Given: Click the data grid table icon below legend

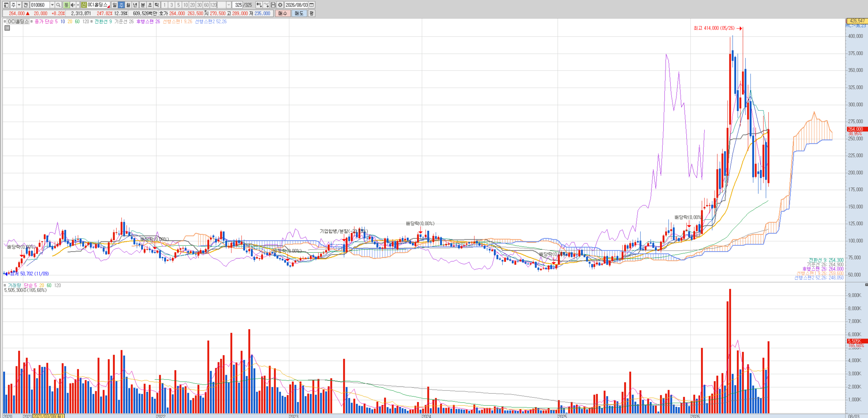Looking at the screenshot, I should click(x=7, y=28).
